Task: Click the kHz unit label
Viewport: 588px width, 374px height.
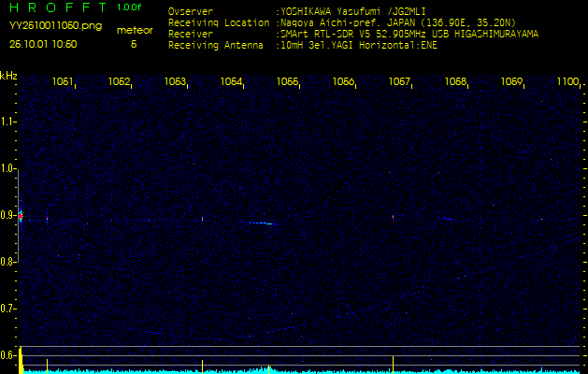Action: [x=8, y=76]
